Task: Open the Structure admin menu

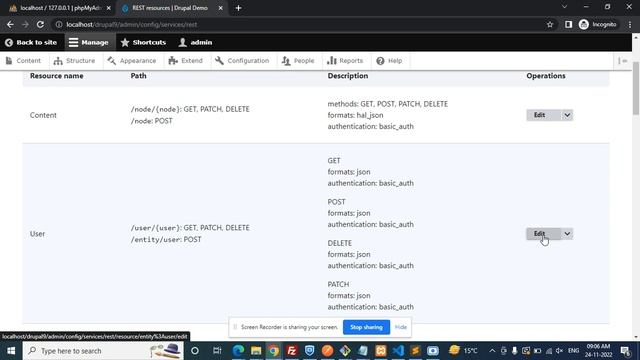Action: [74, 61]
